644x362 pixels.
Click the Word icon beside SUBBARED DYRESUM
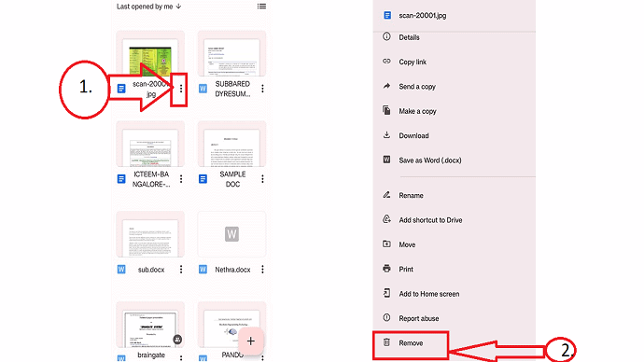click(203, 89)
